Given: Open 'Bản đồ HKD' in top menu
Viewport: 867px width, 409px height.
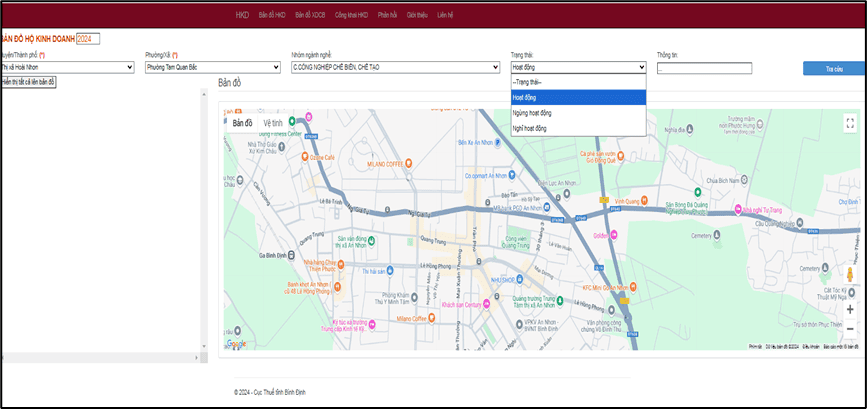Looking at the screenshot, I should click(271, 16).
